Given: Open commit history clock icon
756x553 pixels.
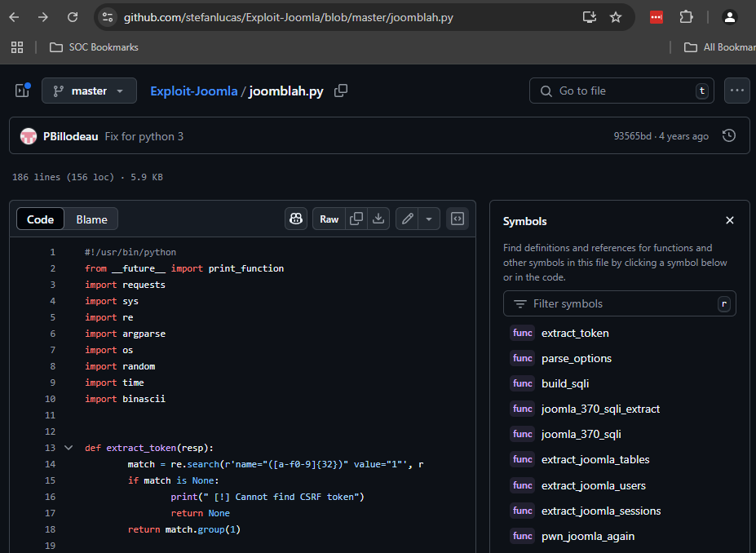Looking at the screenshot, I should pos(729,136).
